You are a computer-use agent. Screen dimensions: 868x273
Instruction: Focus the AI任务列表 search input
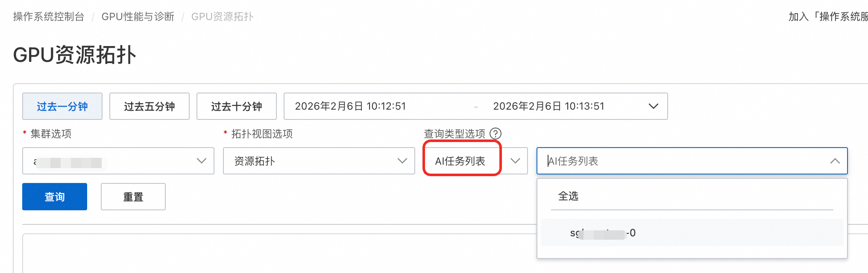683,161
